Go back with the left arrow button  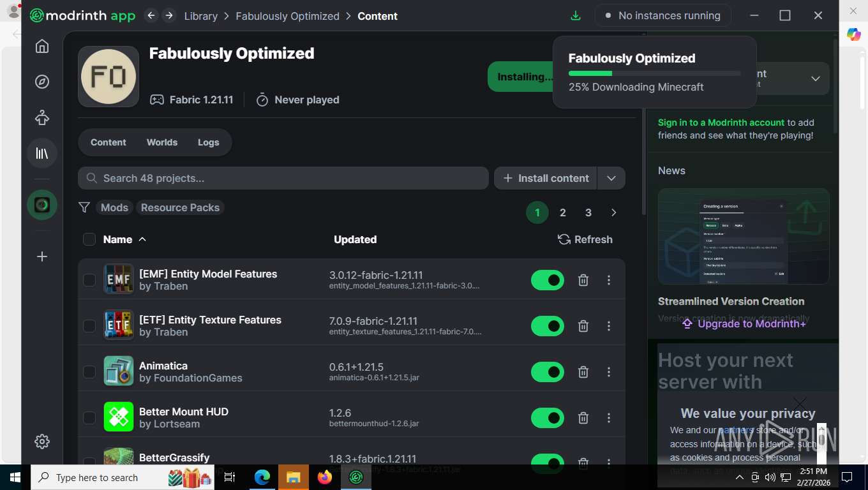[x=151, y=15]
